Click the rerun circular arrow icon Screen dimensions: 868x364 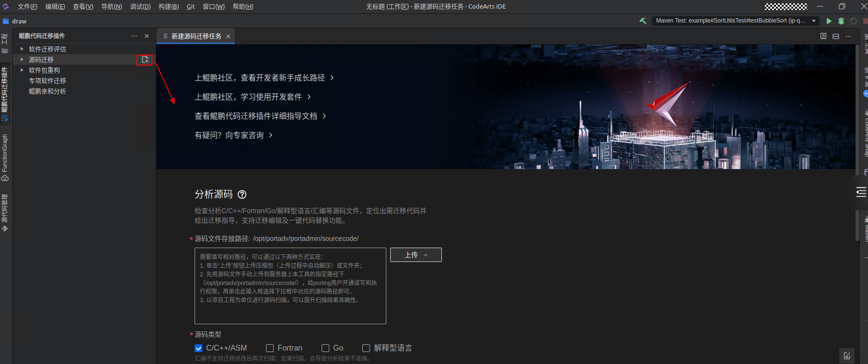tap(853, 21)
